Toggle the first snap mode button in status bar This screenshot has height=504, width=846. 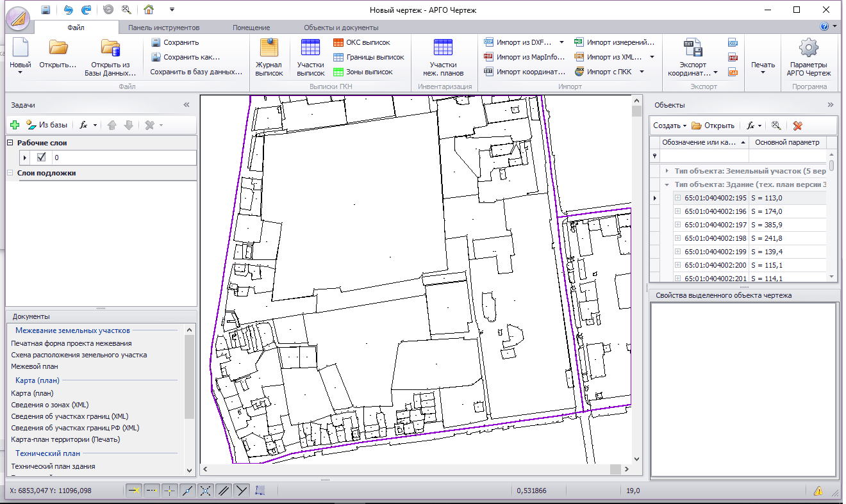tap(134, 491)
